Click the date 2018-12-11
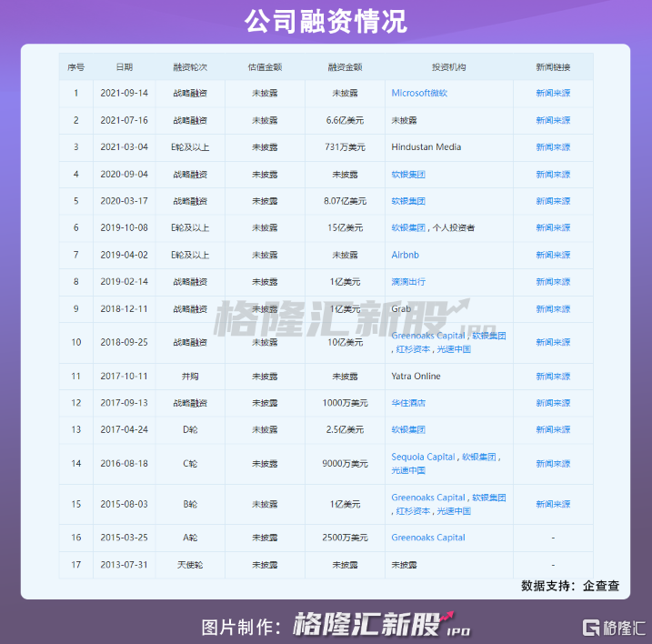This screenshot has width=652, height=644. (124, 308)
